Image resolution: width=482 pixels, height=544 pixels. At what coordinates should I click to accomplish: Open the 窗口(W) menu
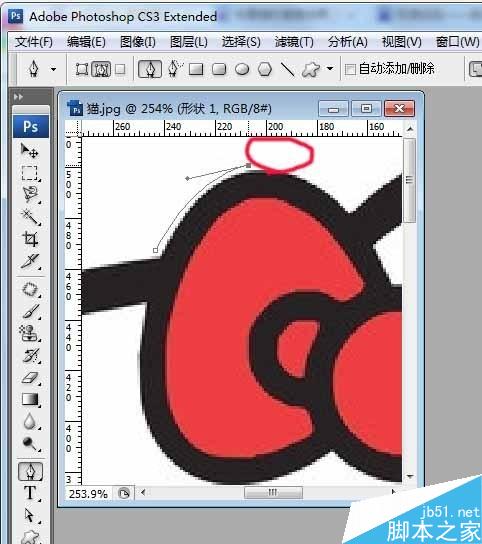(457, 42)
